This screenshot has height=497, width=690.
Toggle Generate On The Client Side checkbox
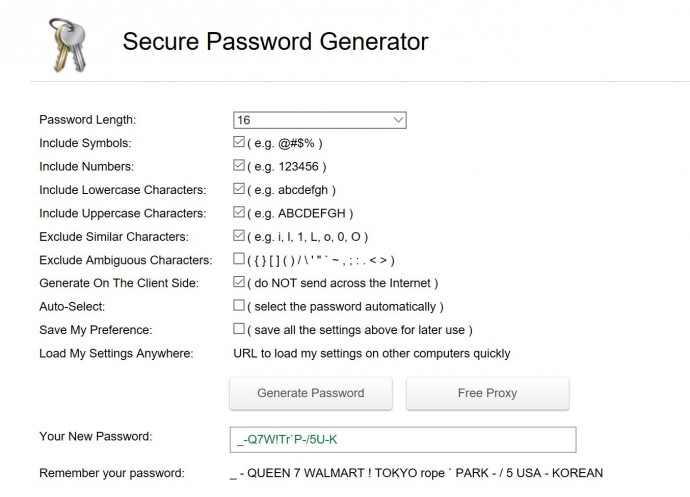pyautogui.click(x=239, y=283)
